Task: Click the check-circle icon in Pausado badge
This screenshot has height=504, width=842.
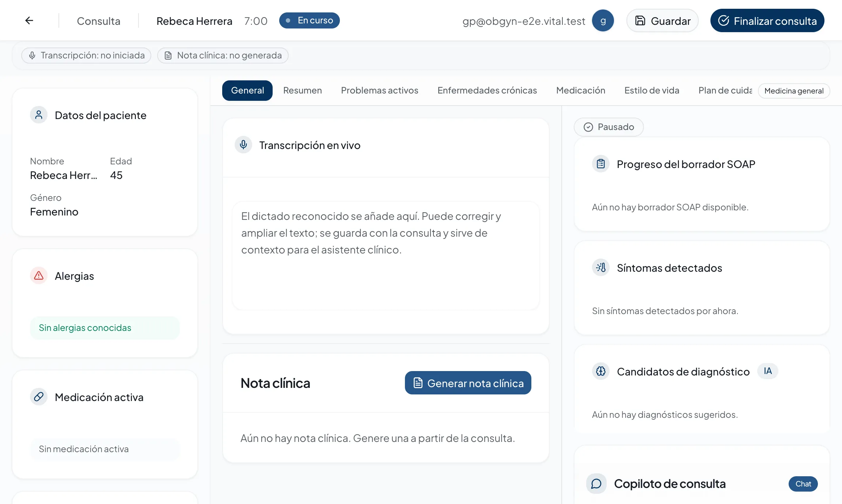Action: [x=588, y=127]
